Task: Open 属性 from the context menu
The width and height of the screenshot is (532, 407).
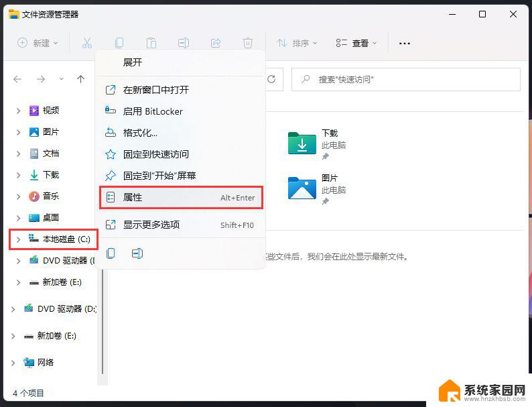Action: [181, 197]
